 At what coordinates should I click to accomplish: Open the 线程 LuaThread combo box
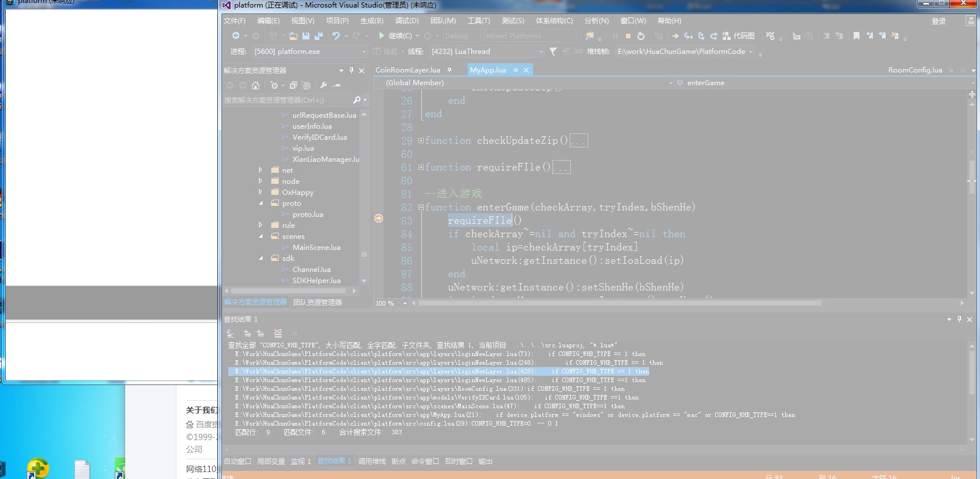(487, 52)
